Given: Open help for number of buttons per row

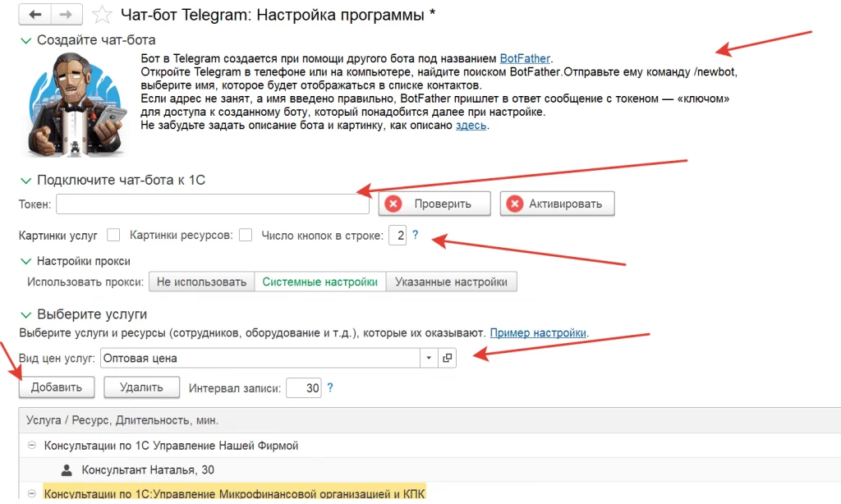Looking at the screenshot, I should point(415,235).
